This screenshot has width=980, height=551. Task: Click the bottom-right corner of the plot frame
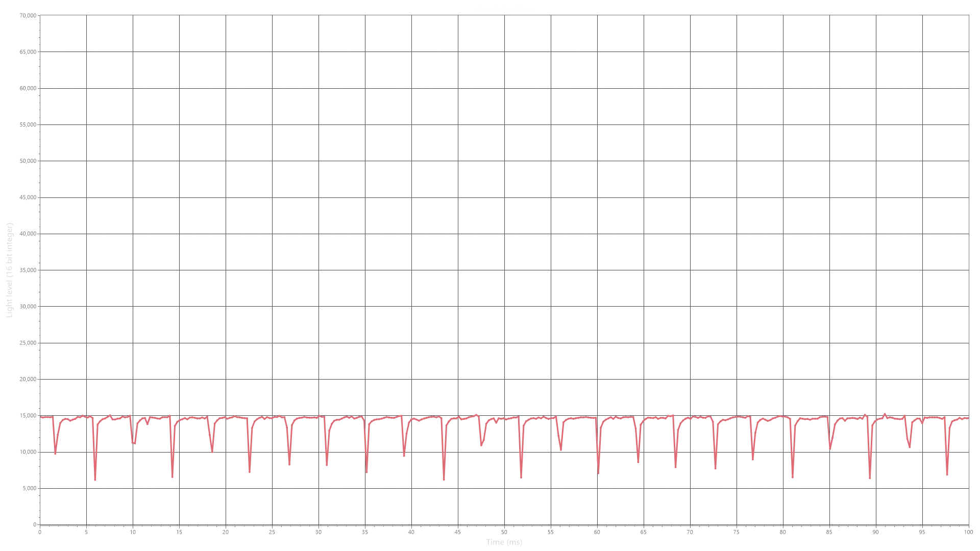pos(969,524)
